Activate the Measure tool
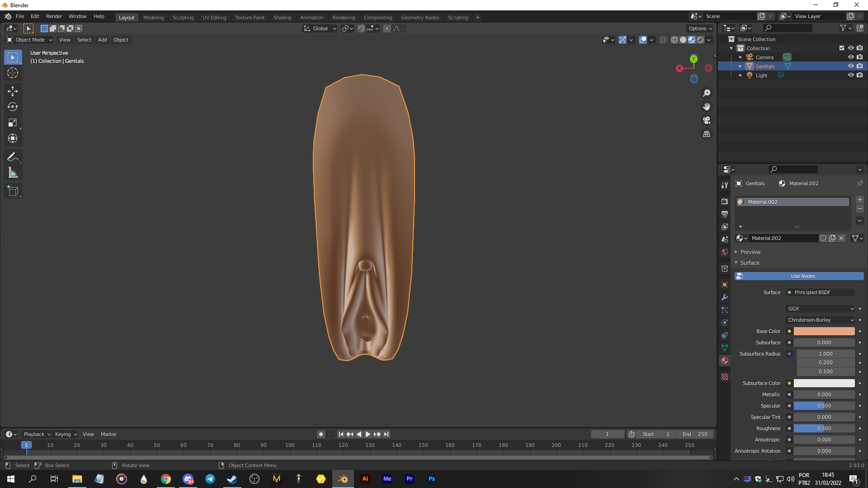Screen dimensions: 868x488 (13, 172)
